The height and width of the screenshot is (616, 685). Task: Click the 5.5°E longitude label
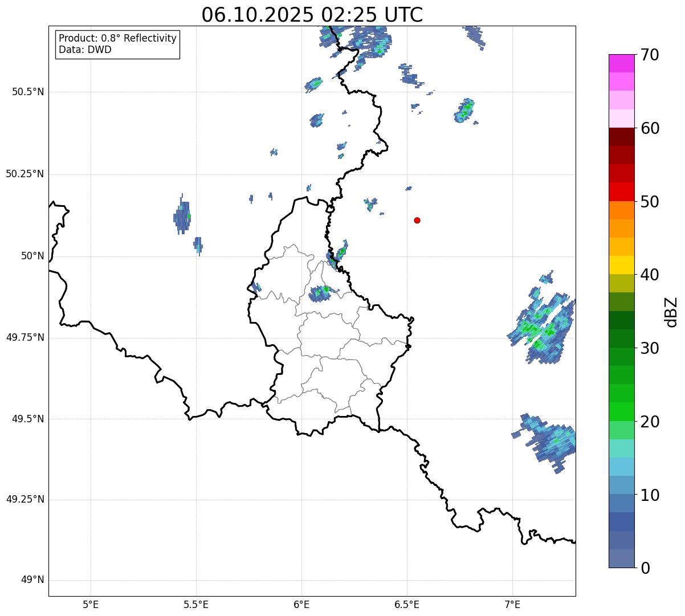(196, 604)
